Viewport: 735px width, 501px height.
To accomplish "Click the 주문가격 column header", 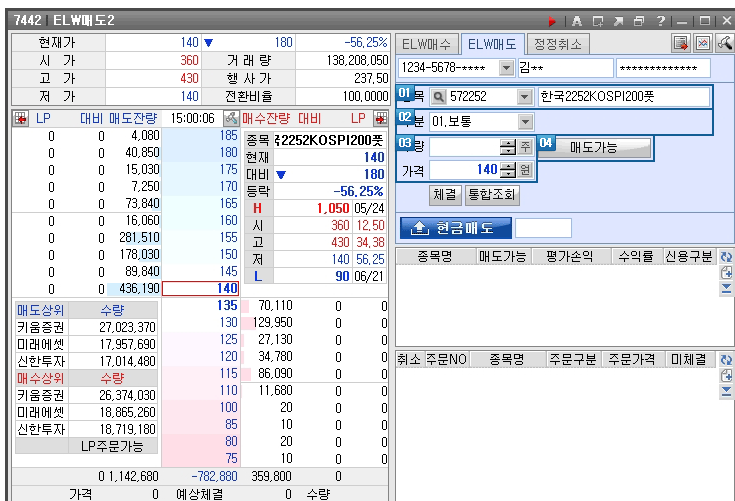I will [x=631, y=359].
